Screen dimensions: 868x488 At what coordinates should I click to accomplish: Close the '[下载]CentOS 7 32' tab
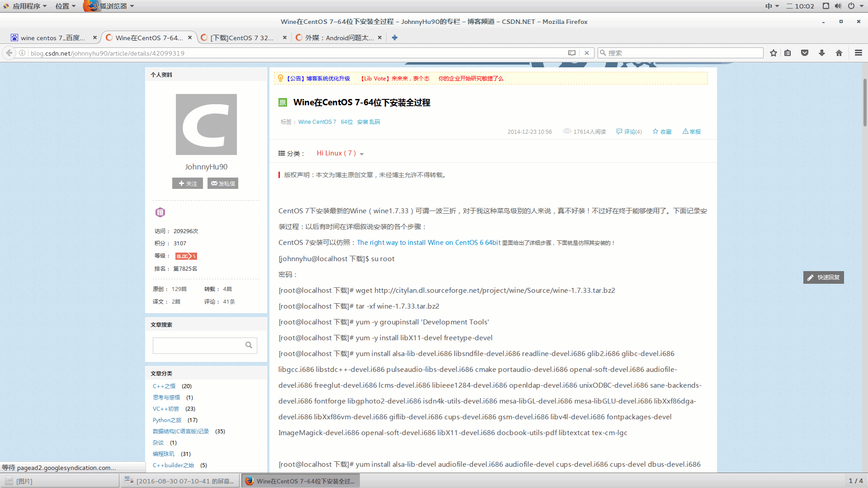coord(285,38)
